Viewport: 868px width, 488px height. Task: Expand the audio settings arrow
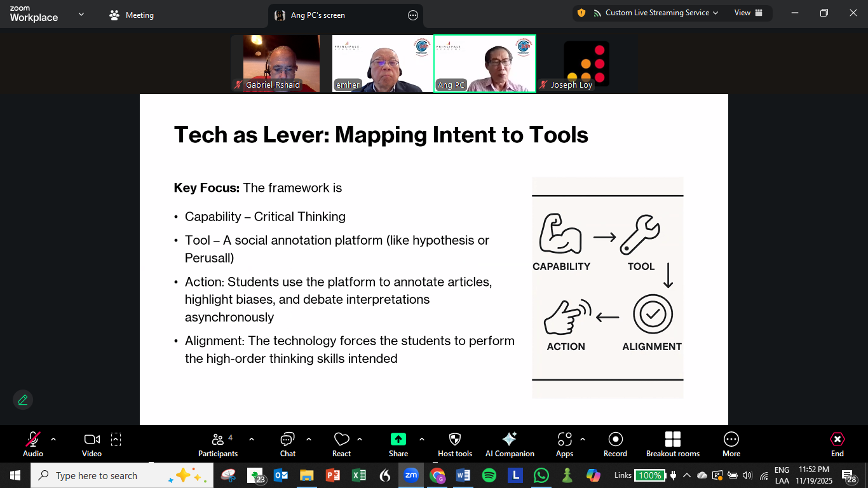click(x=53, y=439)
